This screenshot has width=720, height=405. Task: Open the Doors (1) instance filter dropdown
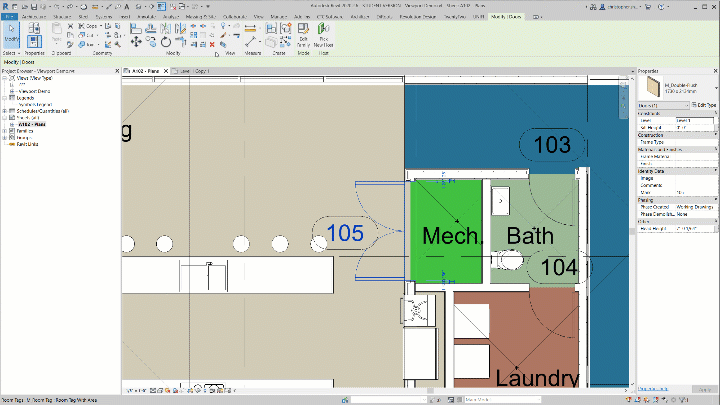pos(664,105)
